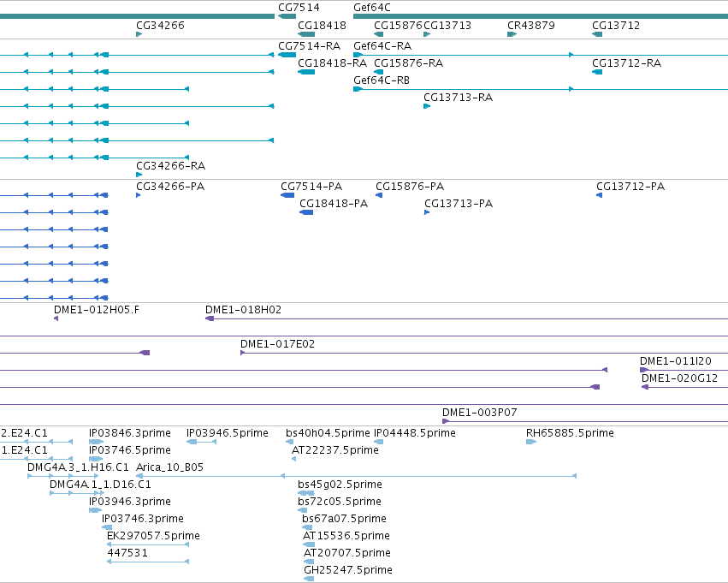Click the CG13713 gene label
The width and height of the screenshot is (728, 583).
point(447,25)
